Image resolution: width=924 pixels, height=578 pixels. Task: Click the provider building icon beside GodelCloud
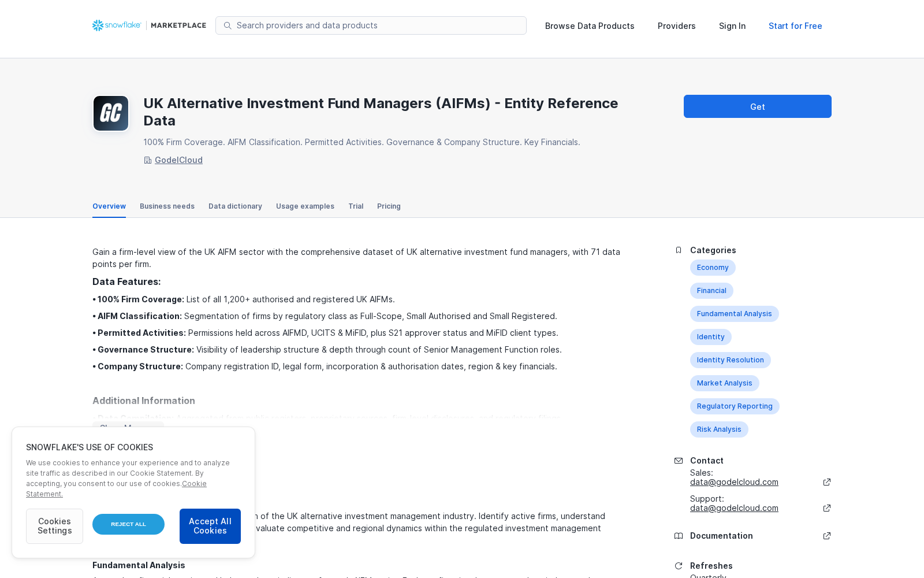[148, 160]
